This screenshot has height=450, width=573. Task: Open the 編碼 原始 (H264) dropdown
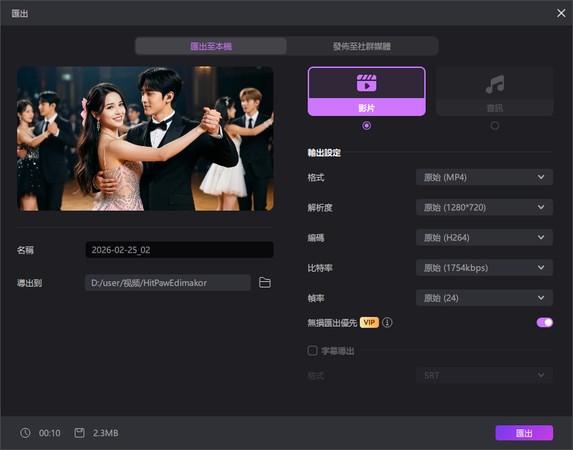[484, 238]
